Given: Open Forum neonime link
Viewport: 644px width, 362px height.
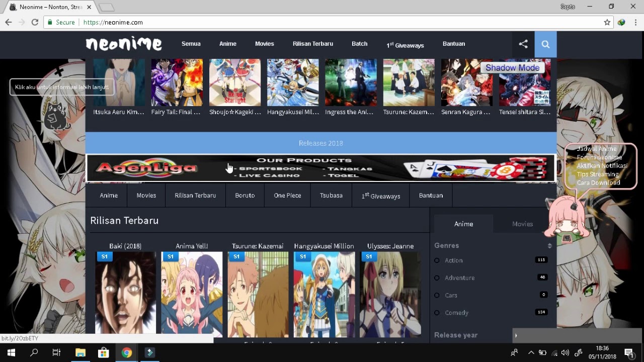Looking at the screenshot, I should point(599,157).
